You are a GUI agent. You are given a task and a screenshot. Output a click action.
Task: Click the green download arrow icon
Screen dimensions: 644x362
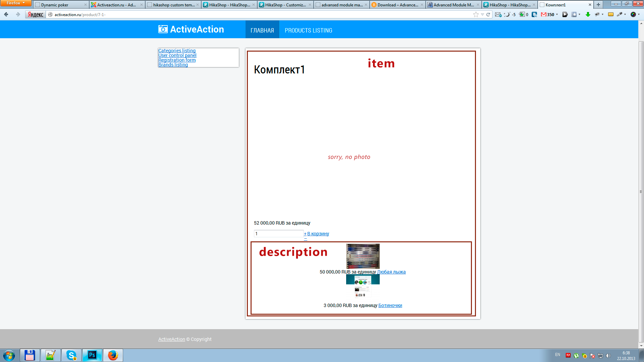588,14
